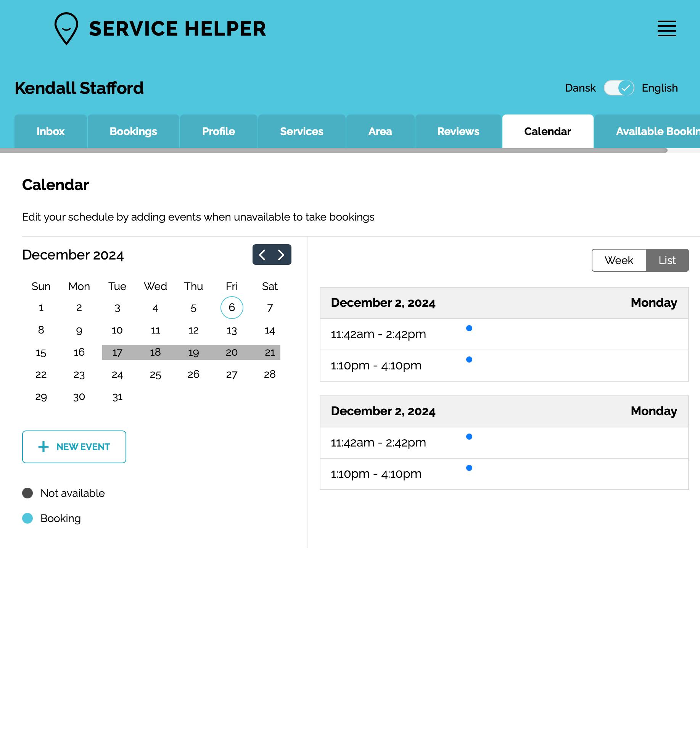The width and height of the screenshot is (700, 748).
Task: Go to next month arrow
Action: 281,255
